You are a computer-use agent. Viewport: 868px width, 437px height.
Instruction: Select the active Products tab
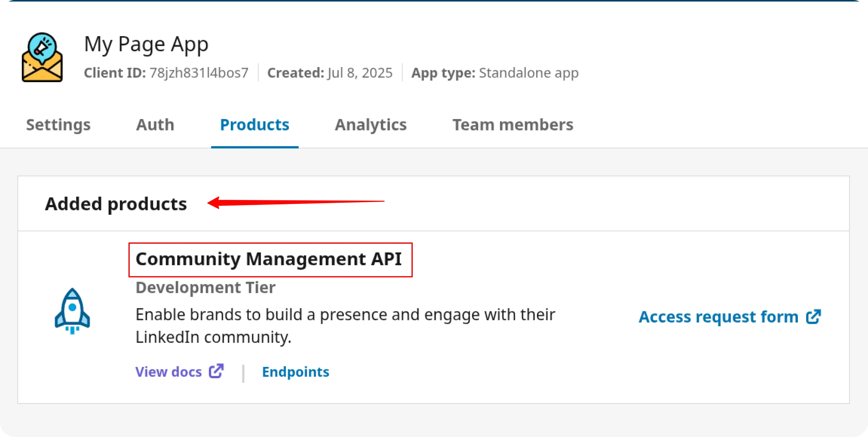(x=255, y=124)
